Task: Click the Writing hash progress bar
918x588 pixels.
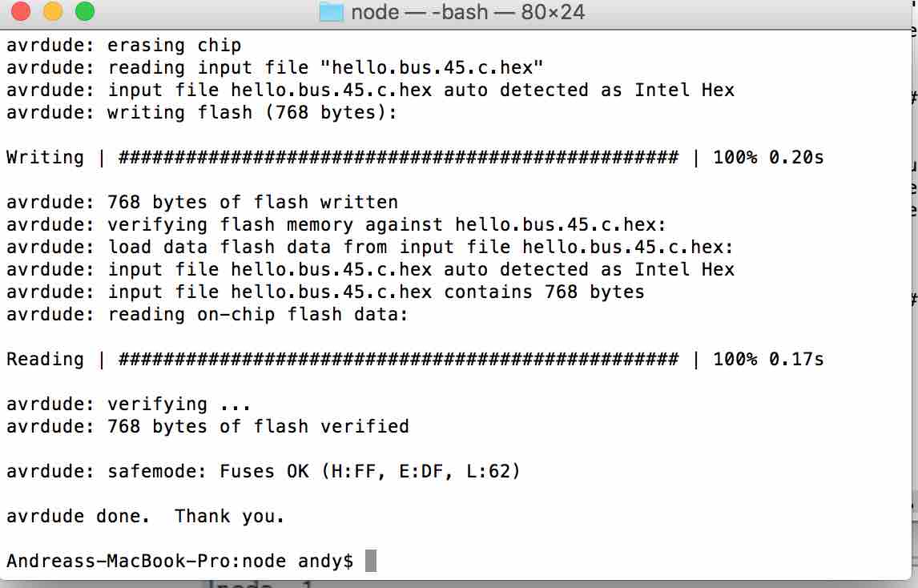Action: click(x=398, y=157)
